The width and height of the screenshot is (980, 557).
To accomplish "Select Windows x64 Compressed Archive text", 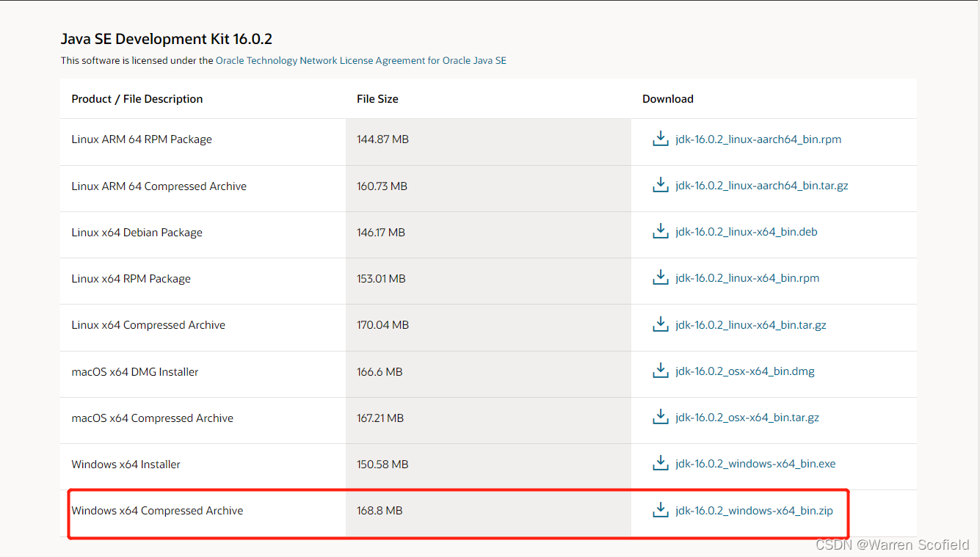I will tap(157, 511).
